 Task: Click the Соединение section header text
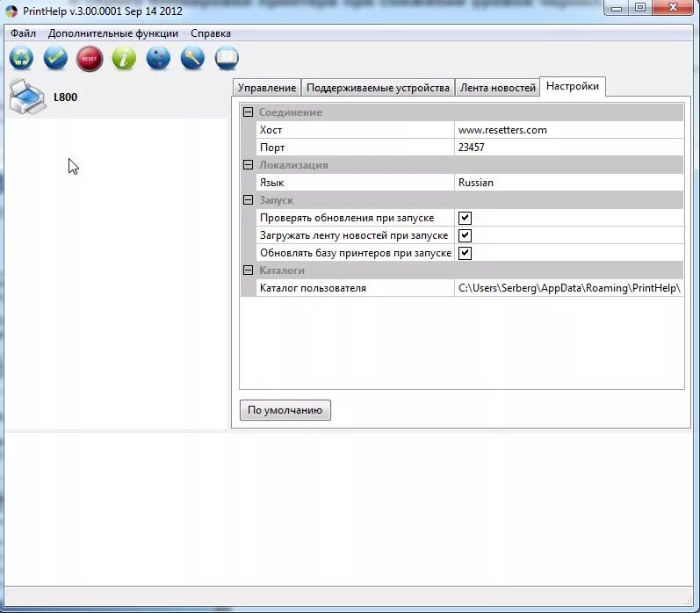pos(291,112)
